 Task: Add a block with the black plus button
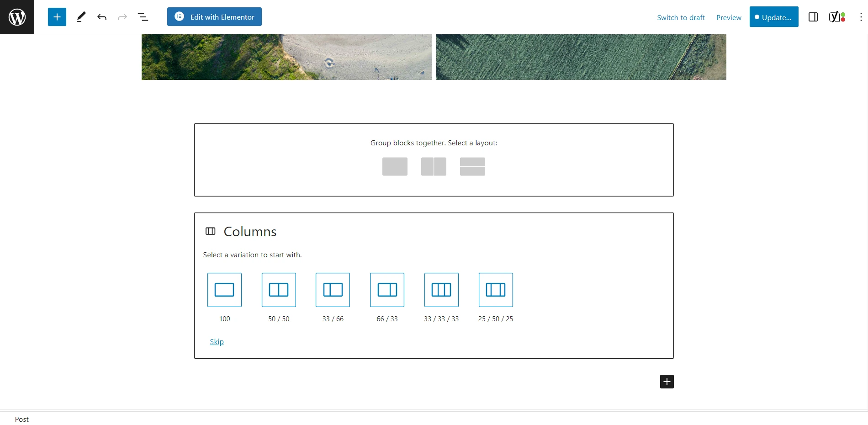click(x=667, y=382)
